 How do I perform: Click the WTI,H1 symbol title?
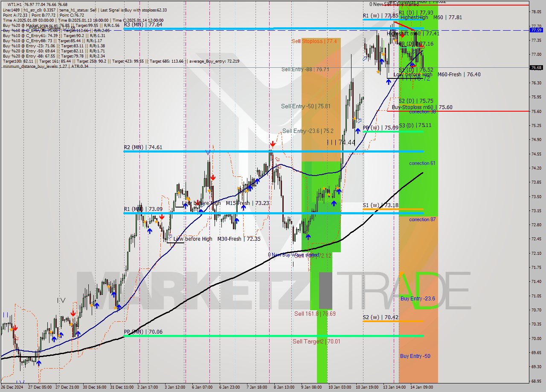(x=15, y=4)
